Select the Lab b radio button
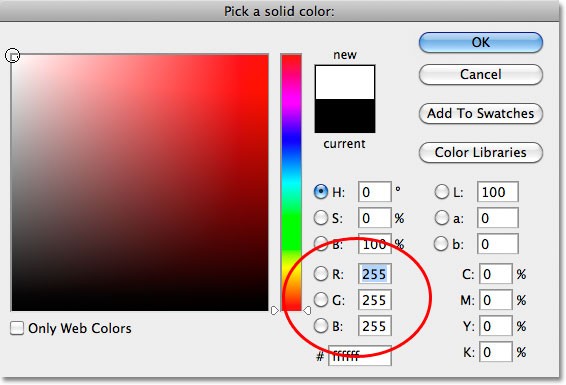566x385 pixels. click(441, 244)
